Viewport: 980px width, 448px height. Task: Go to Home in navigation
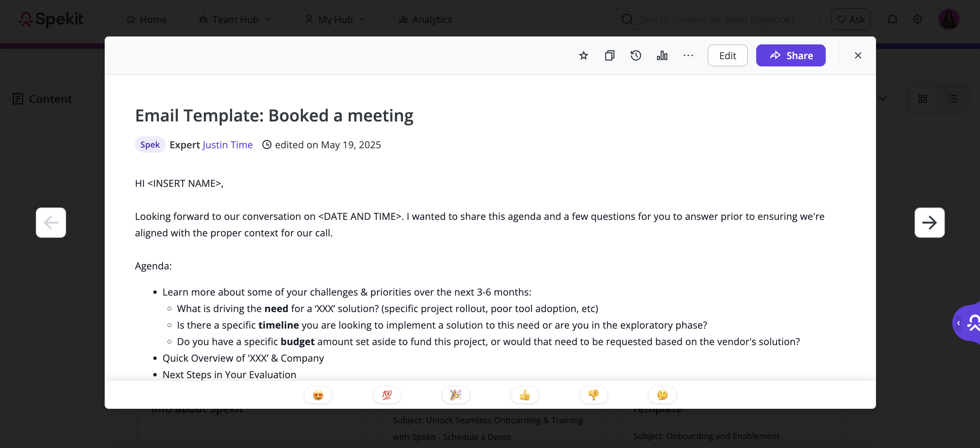(x=147, y=19)
